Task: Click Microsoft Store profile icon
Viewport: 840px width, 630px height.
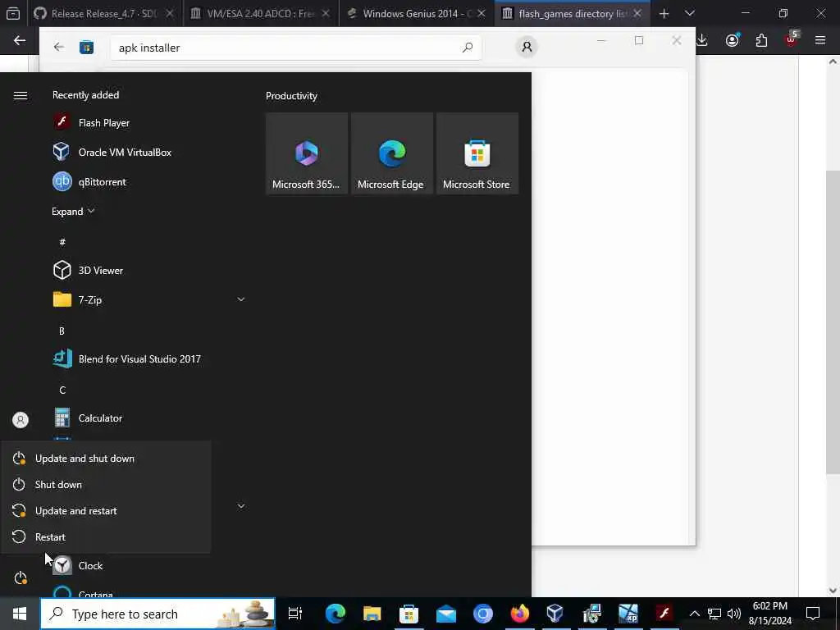Action: (527, 47)
